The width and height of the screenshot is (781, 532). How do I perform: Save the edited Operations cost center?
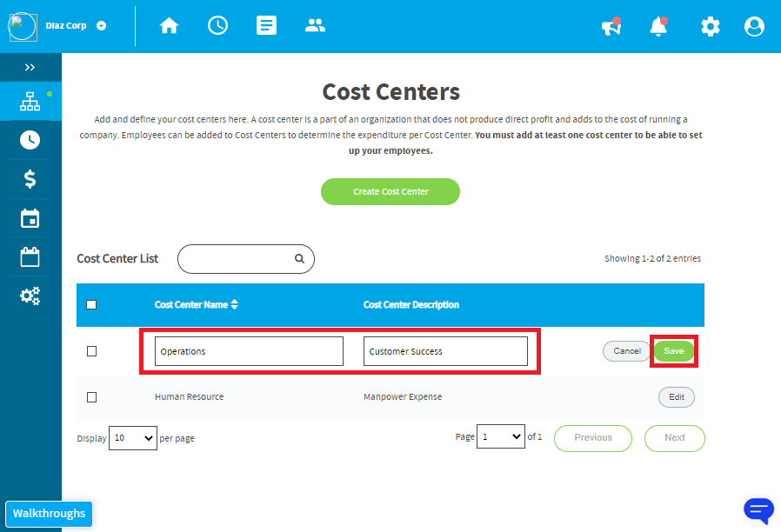tap(674, 351)
